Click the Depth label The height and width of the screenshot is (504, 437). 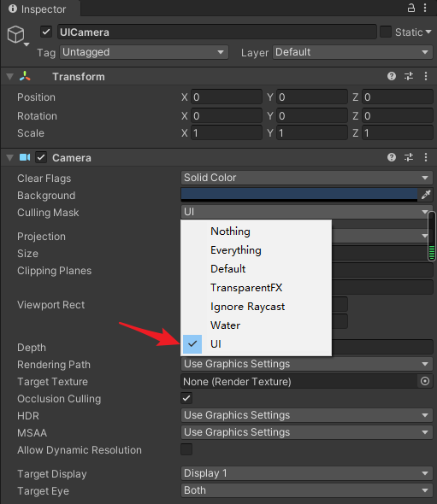32,348
